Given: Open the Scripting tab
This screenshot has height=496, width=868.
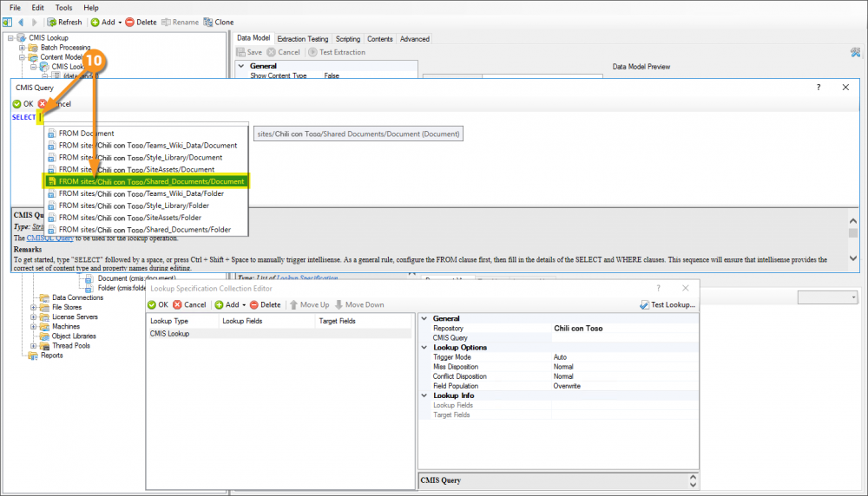Looking at the screenshot, I should pyautogui.click(x=348, y=39).
